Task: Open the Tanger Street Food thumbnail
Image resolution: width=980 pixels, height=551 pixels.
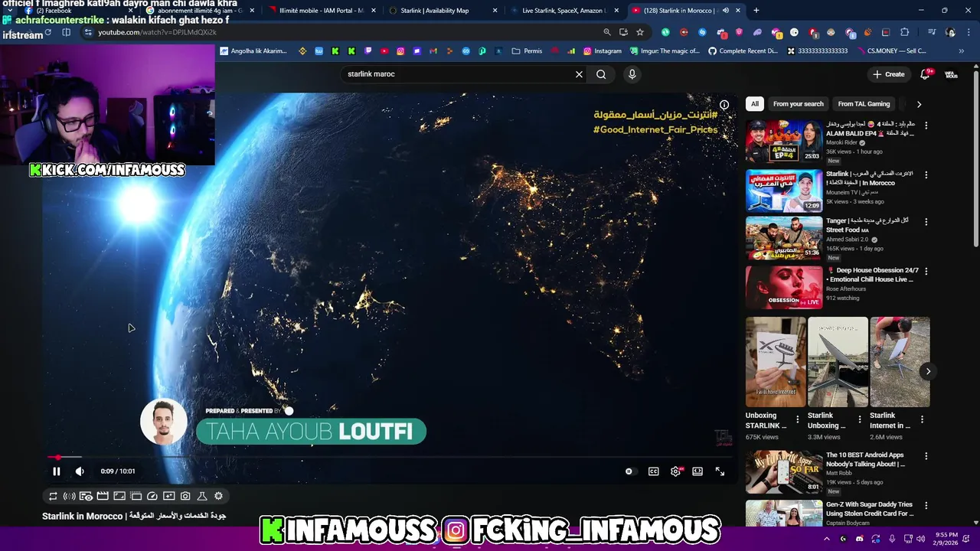Action: coord(784,237)
